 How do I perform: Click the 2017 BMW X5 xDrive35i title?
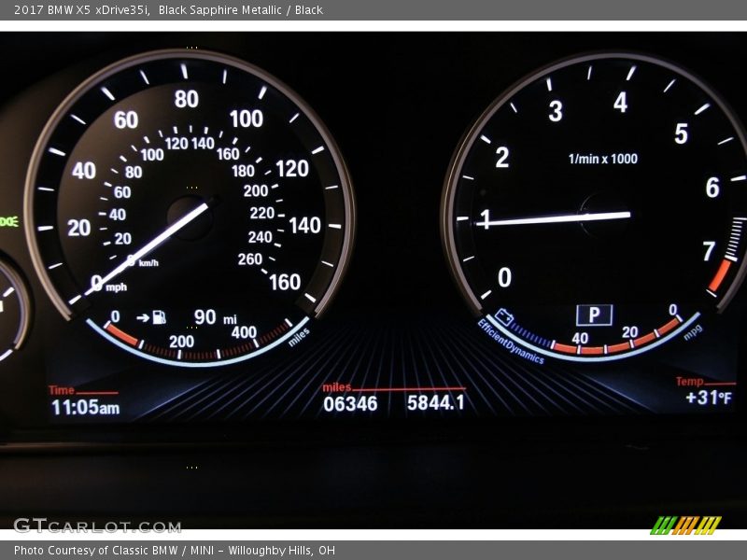click(82, 10)
